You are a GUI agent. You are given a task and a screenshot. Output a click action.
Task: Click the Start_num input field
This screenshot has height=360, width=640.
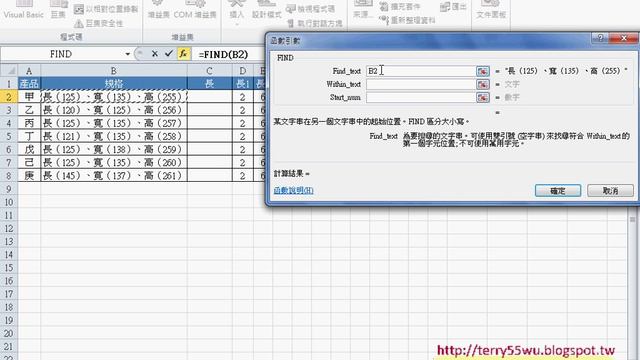click(x=420, y=97)
